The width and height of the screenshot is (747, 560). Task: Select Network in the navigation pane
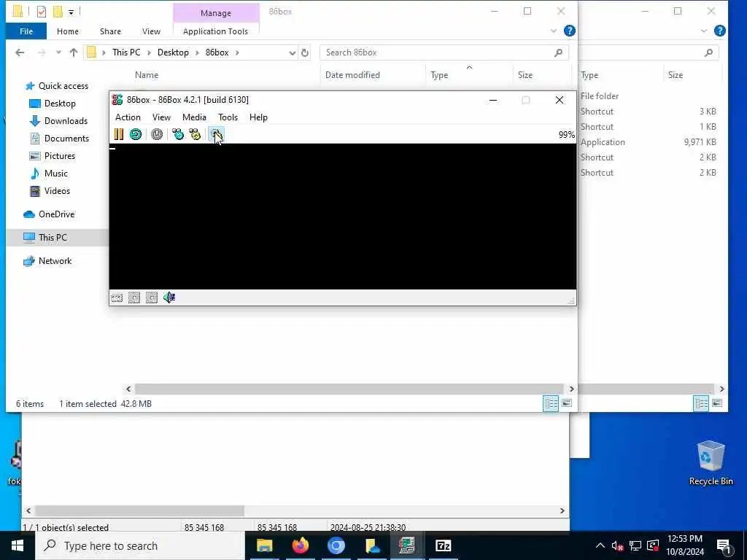coord(55,261)
